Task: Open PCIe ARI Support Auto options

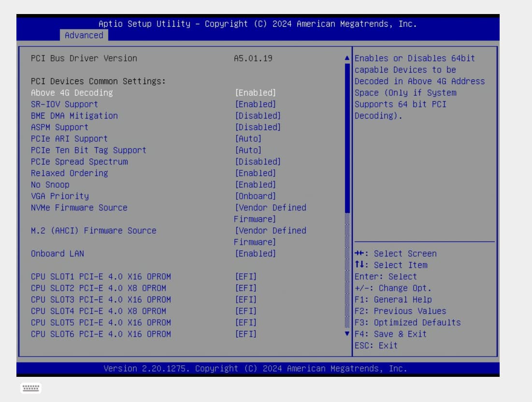Action: pyautogui.click(x=248, y=139)
